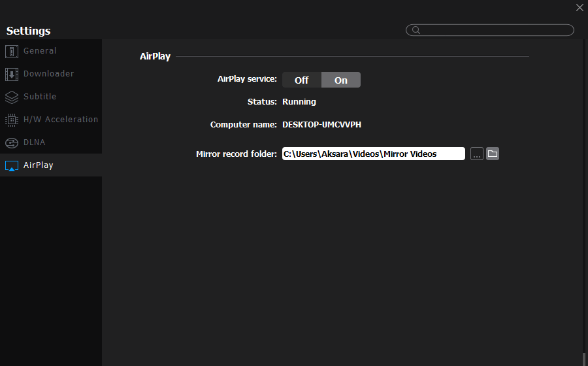588x366 pixels.
Task: Browse for folder with the ellipsis button
Action: tap(477, 154)
